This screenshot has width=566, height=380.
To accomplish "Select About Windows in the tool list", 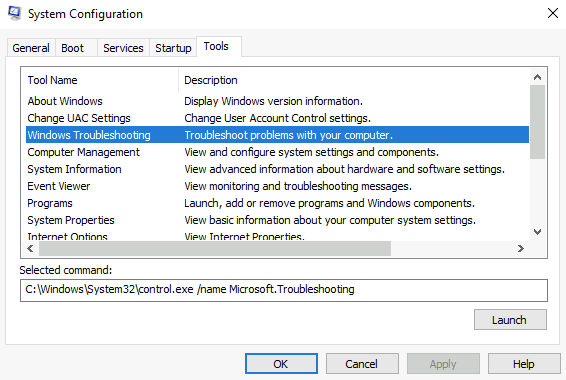I will (277, 101).
